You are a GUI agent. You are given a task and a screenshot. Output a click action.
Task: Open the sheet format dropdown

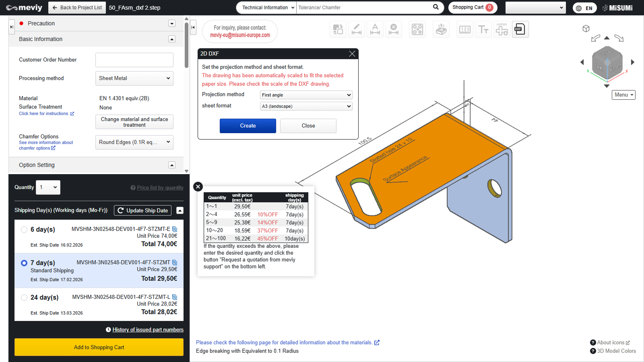point(306,106)
